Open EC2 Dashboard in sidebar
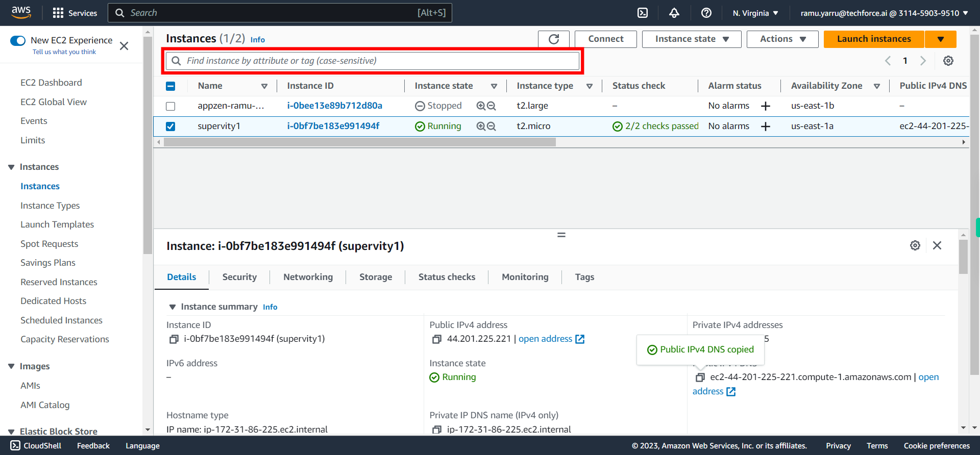 [51, 83]
